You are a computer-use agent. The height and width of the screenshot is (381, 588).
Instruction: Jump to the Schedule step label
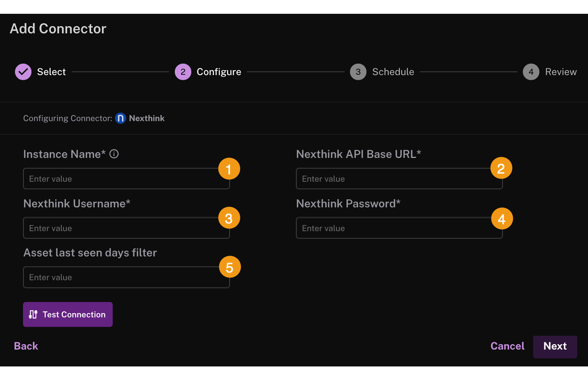click(x=393, y=72)
